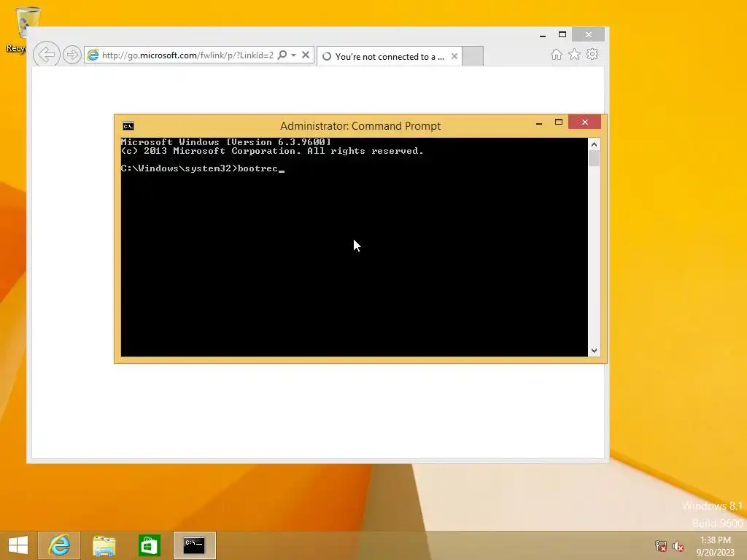Open a new tab in Internet Explorer

point(473,56)
